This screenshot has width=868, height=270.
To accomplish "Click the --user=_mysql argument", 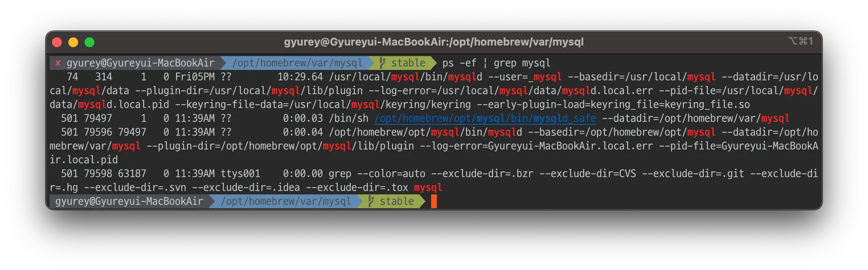I will pos(525,77).
